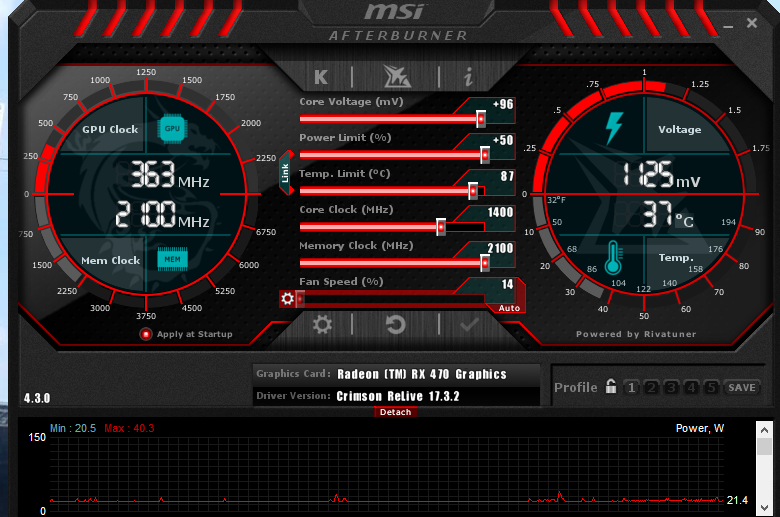
Task: Click the 1125 mV voltage reading
Action: pyautogui.click(x=661, y=175)
